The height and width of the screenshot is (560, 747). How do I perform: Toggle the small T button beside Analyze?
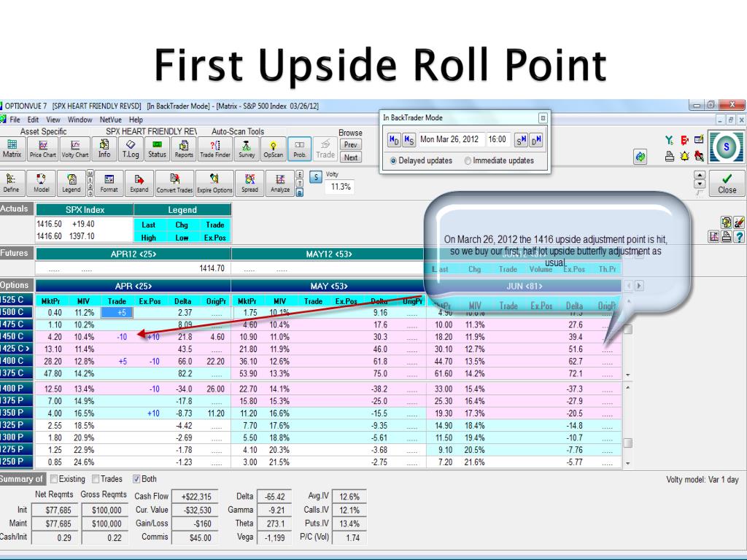300,183
